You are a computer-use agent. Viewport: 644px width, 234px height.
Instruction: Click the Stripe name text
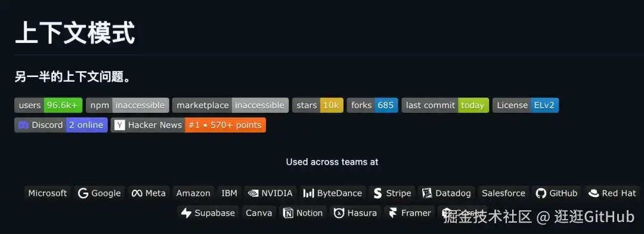point(398,193)
